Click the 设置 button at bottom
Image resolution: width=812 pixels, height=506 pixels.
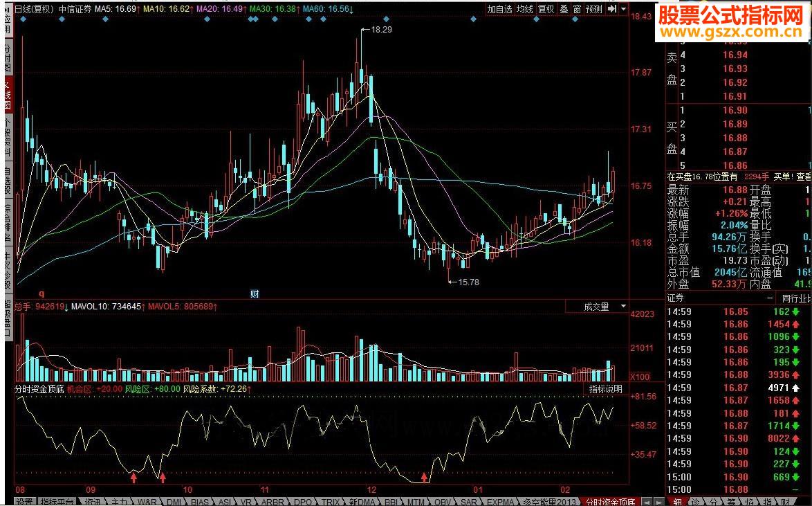[x=24, y=502]
